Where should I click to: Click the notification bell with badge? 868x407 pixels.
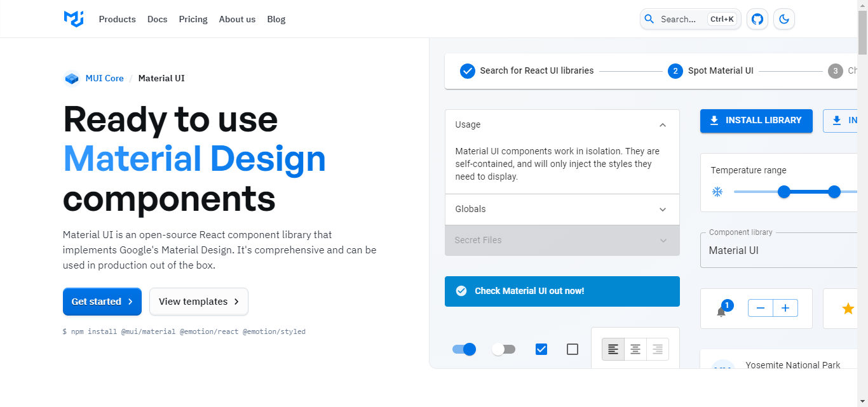tap(721, 310)
